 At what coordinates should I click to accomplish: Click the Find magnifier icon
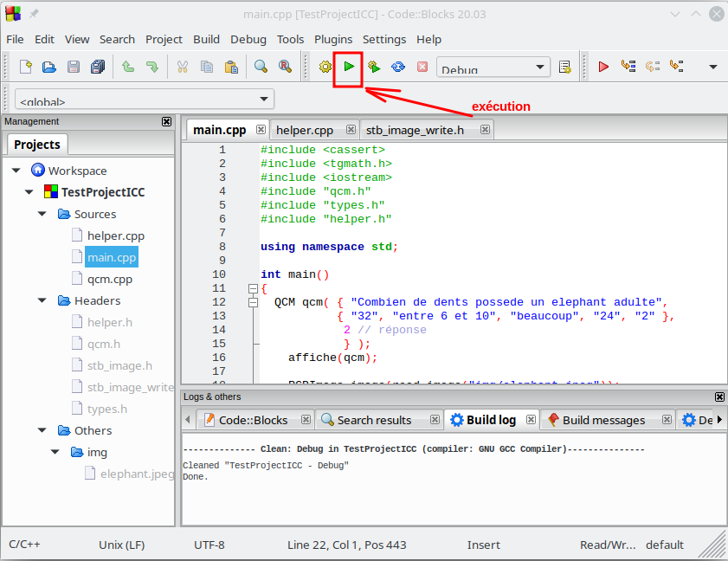tap(261, 67)
